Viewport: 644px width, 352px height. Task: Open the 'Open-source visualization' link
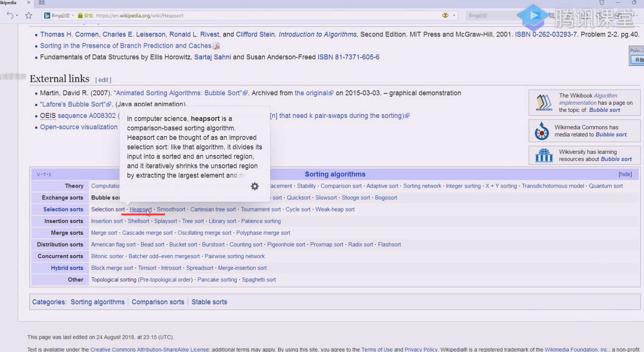click(x=79, y=127)
